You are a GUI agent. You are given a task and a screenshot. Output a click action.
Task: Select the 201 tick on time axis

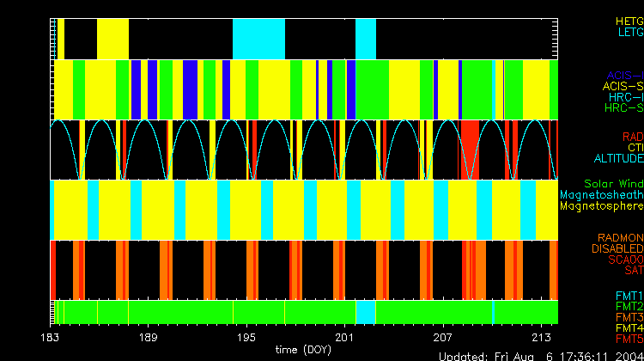[344, 336]
